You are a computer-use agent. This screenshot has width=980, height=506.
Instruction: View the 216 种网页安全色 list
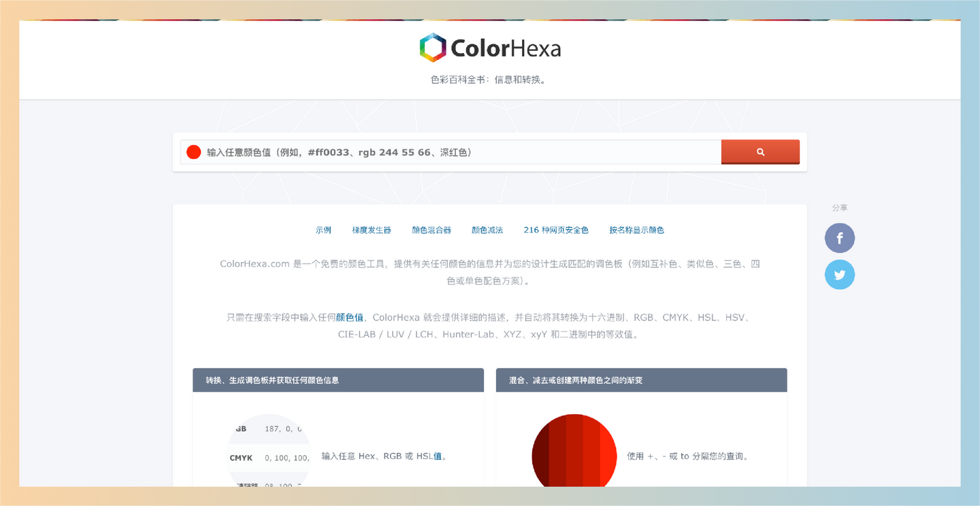point(555,230)
